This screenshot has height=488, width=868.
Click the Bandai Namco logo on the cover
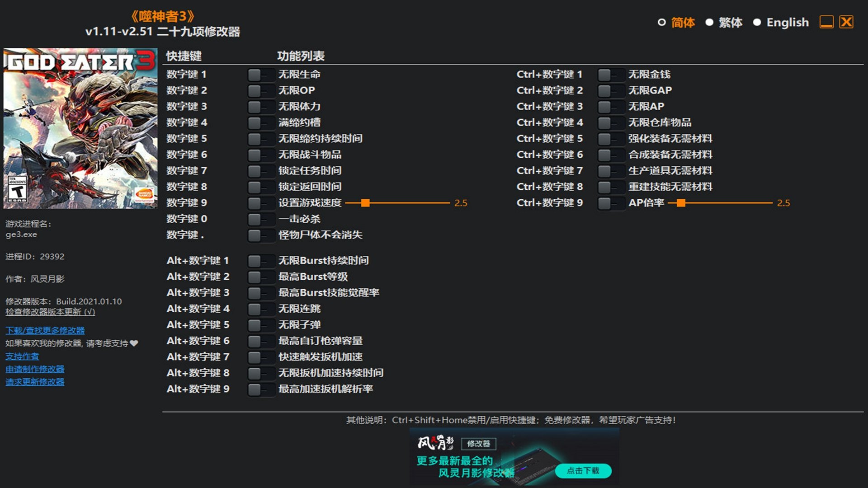click(145, 195)
